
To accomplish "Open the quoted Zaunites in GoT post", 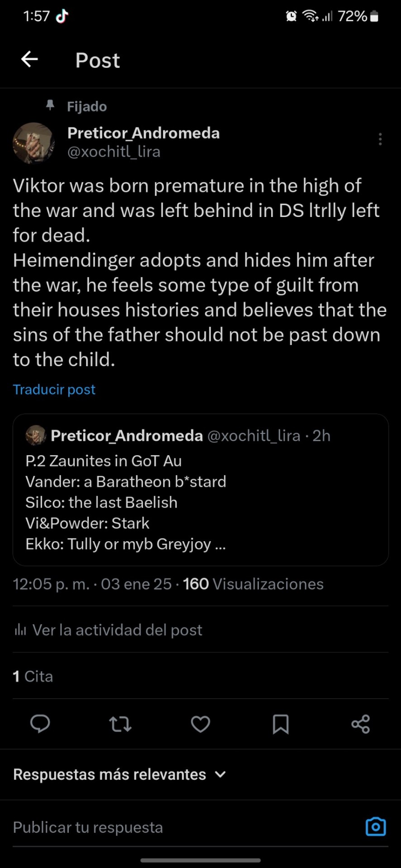I will pyautogui.click(x=200, y=502).
